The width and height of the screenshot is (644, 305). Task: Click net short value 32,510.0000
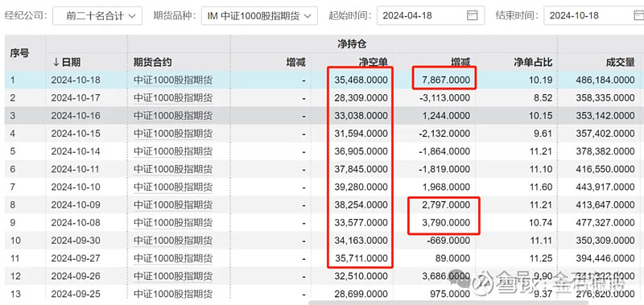pyautogui.click(x=361, y=276)
